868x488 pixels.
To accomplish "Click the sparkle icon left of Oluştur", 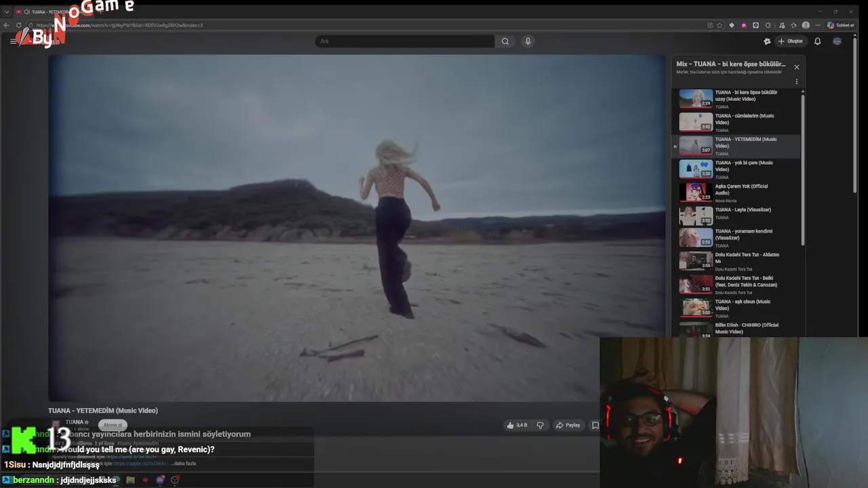I will (x=767, y=41).
